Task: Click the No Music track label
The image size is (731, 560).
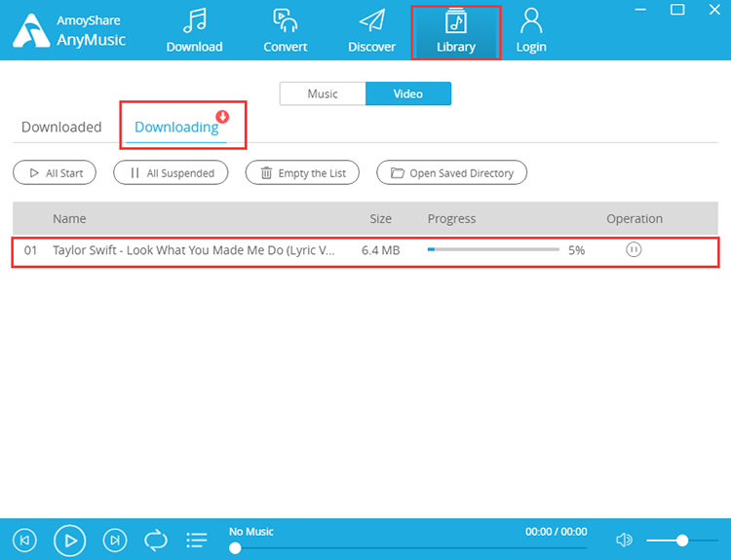Action: coord(250,532)
